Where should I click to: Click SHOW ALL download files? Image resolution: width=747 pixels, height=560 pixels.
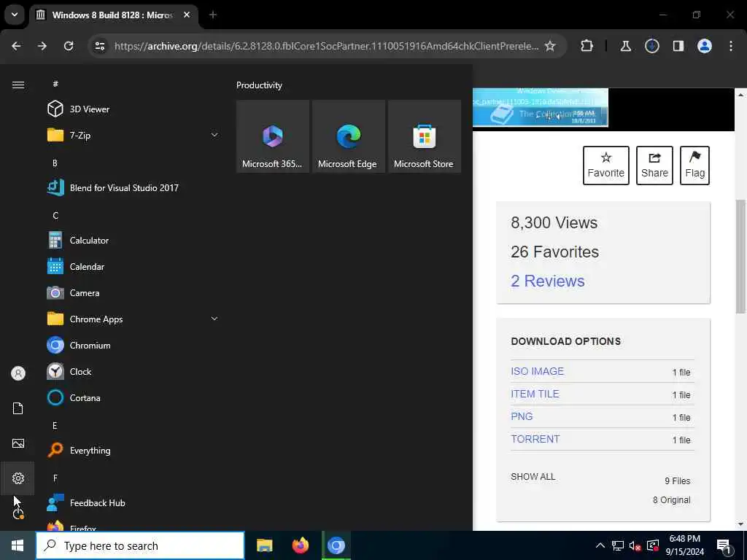(x=533, y=477)
